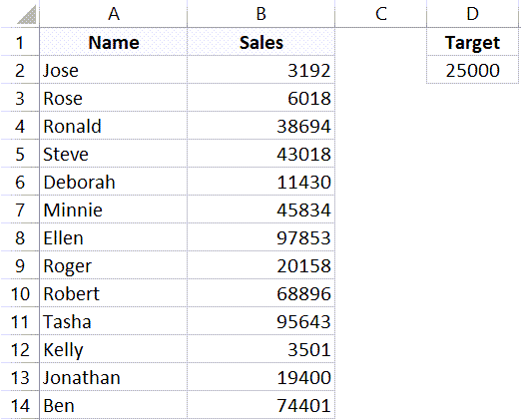521x420 pixels.
Task: Select row 14 header
Action: 20,405
